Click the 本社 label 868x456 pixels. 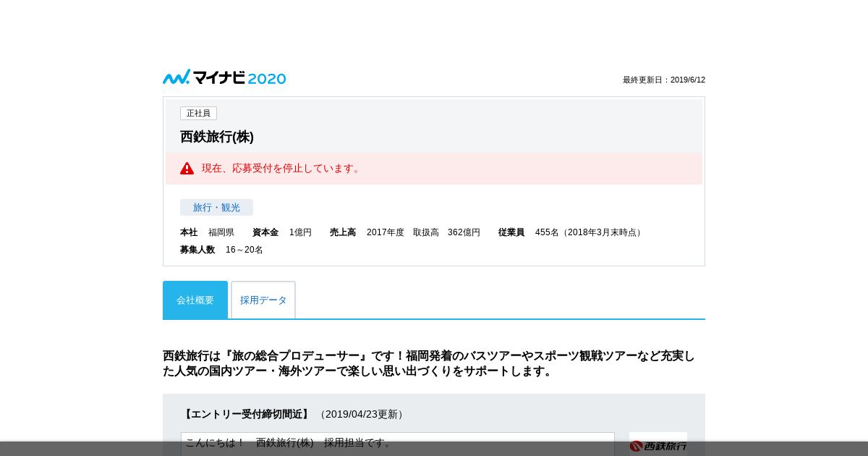(189, 232)
